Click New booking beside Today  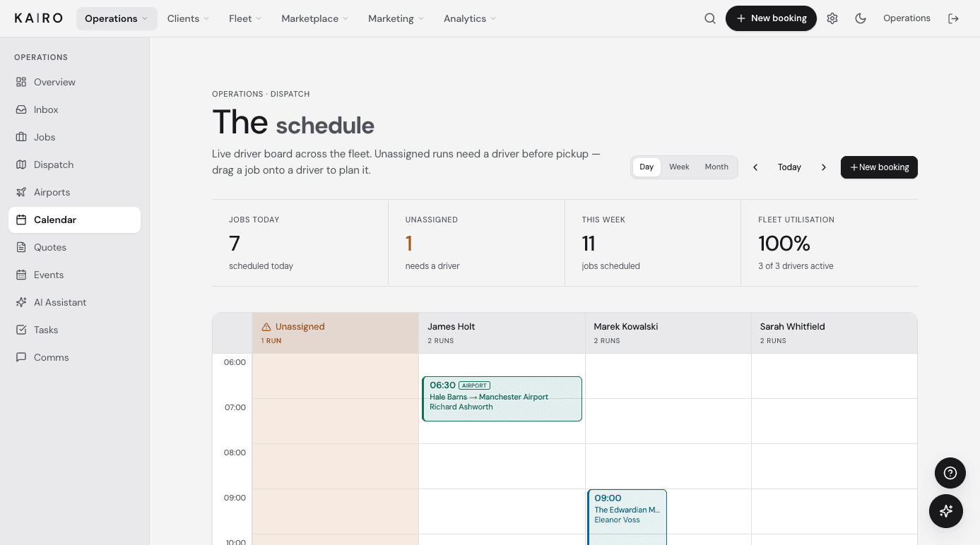pos(879,167)
